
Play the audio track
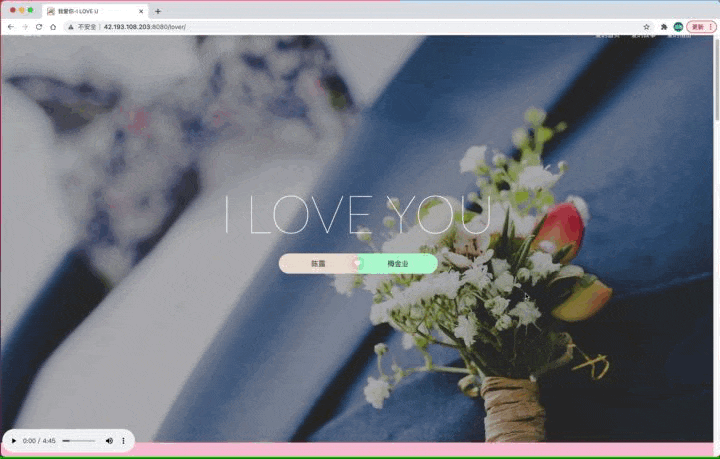tap(14, 441)
